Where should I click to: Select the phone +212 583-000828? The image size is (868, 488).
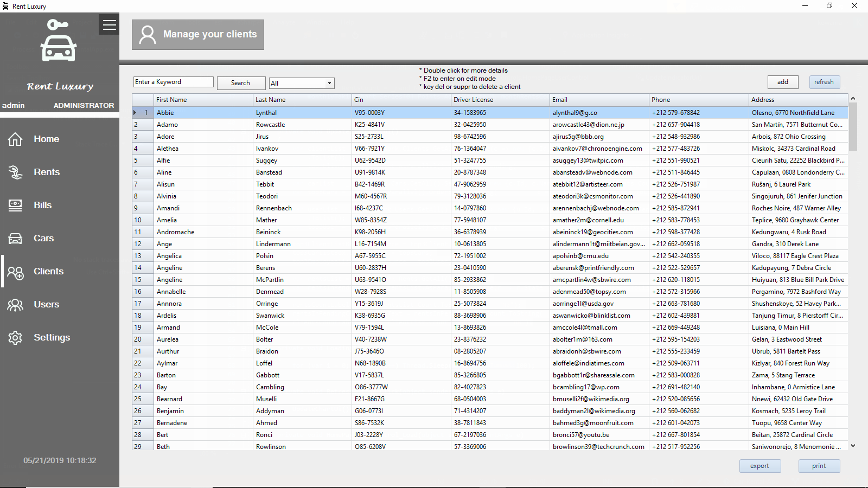[x=699, y=375]
